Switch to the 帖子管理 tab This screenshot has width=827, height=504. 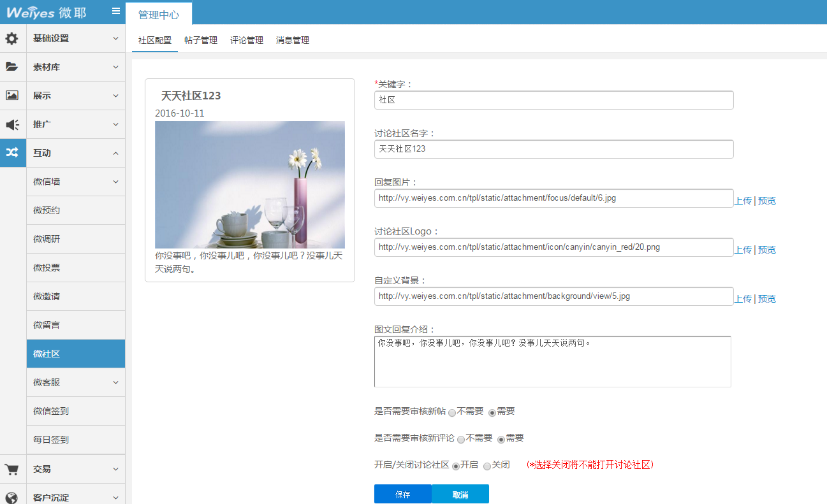(201, 40)
